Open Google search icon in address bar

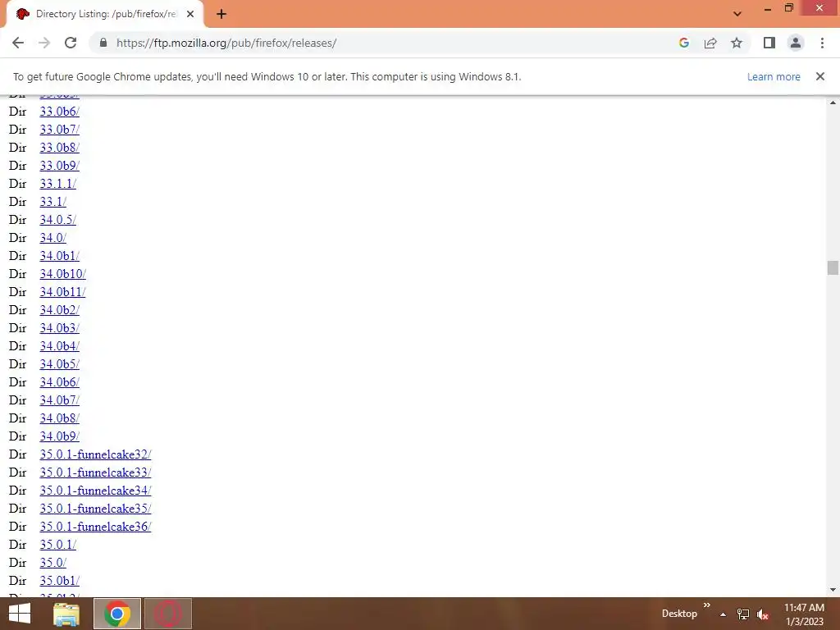click(x=683, y=43)
